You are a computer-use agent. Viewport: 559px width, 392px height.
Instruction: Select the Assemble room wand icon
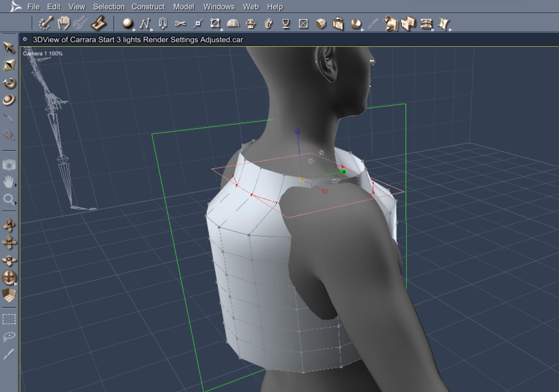click(x=46, y=23)
